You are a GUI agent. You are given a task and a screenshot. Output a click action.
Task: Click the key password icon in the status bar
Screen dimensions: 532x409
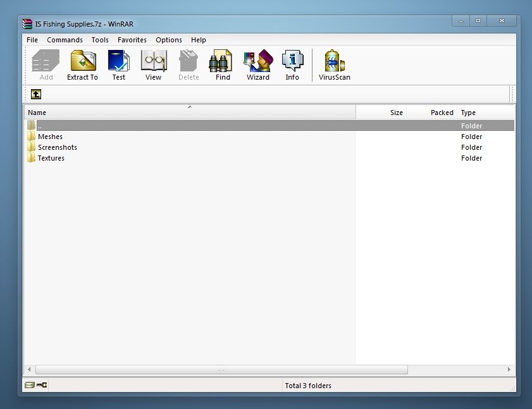(42, 385)
